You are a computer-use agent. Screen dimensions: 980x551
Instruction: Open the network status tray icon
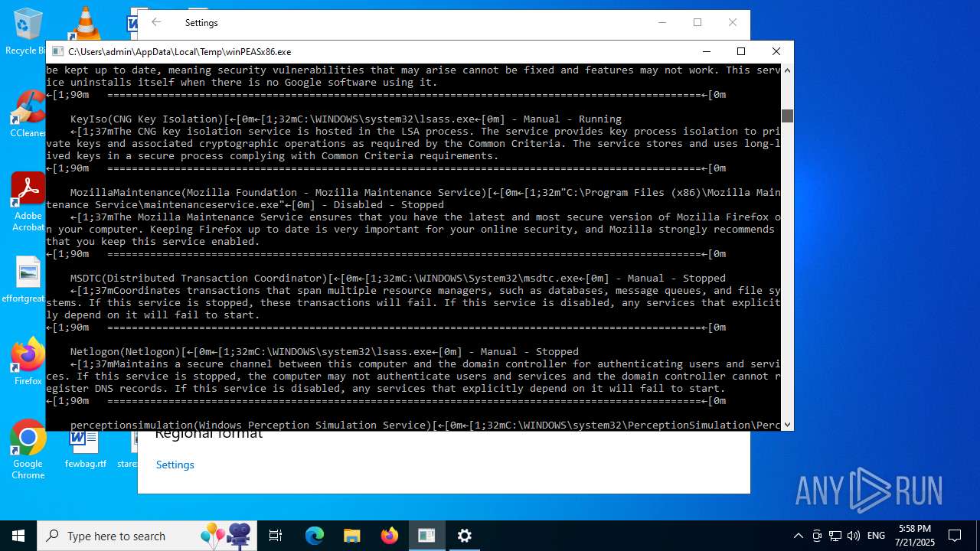[835, 536]
